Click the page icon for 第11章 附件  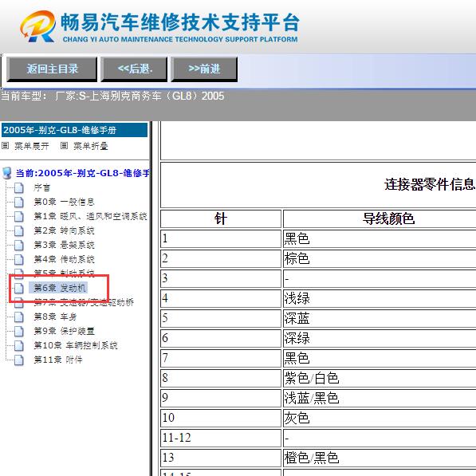point(19,360)
